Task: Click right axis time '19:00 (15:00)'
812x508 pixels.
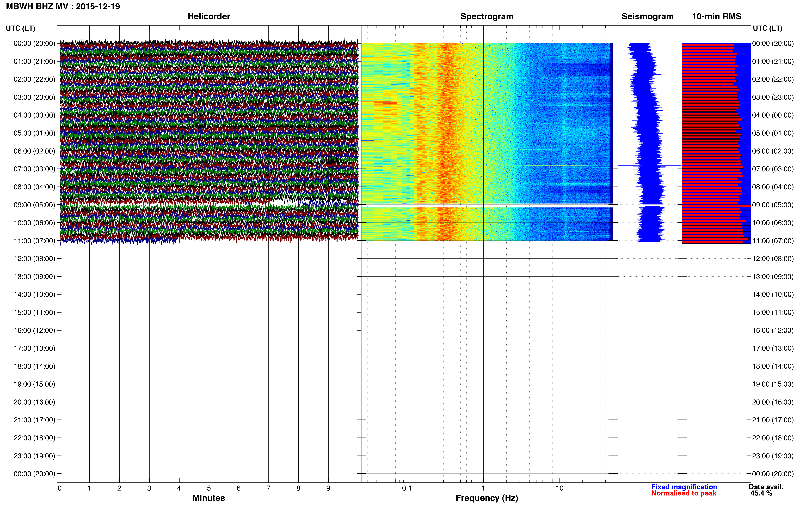Action: (x=773, y=384)
